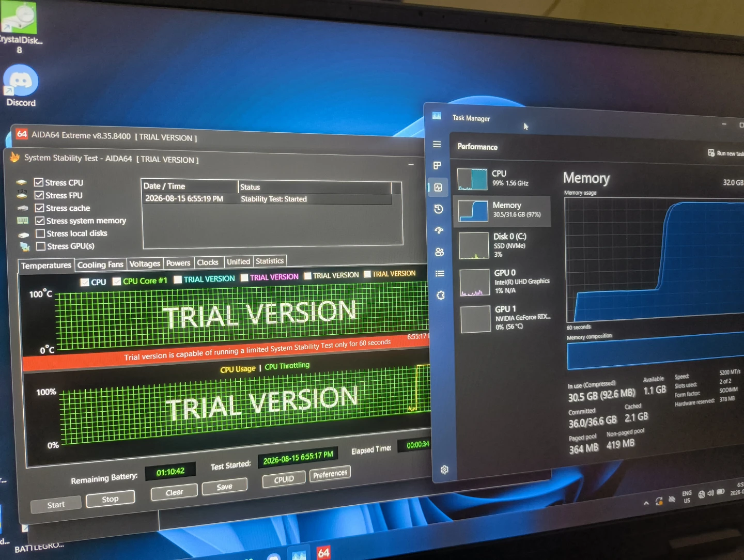Click Task Manager title bar app icon

[x=437, y=116]
